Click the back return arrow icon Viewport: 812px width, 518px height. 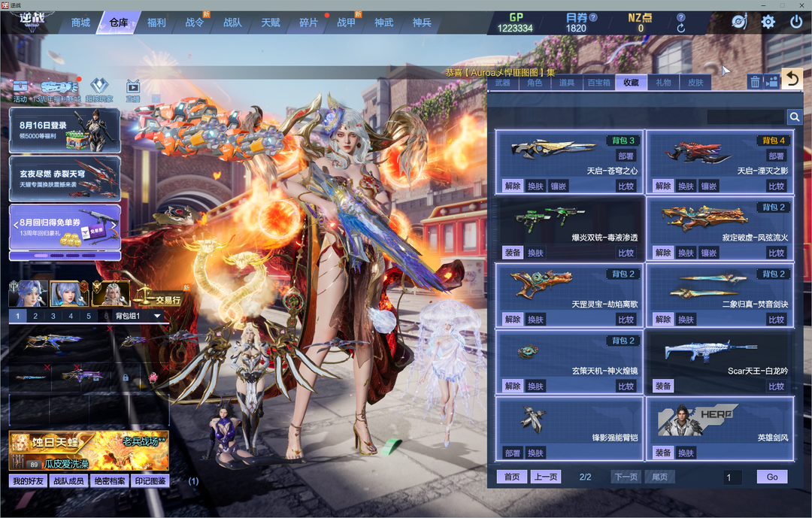pyautogui.click(x=792, y=79)
